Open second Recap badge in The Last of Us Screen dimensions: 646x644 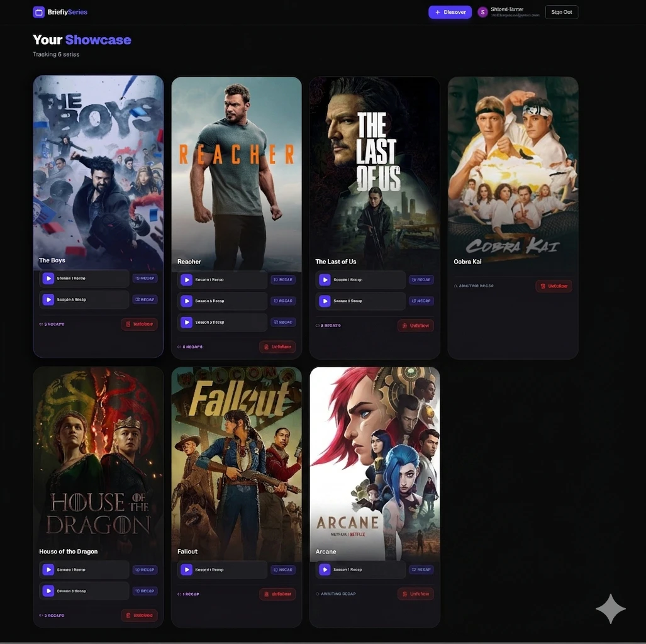[x=421, y=301]
